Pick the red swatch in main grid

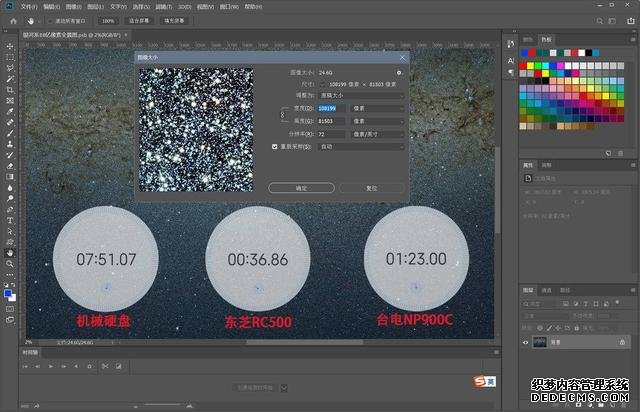tap(522, 66)
